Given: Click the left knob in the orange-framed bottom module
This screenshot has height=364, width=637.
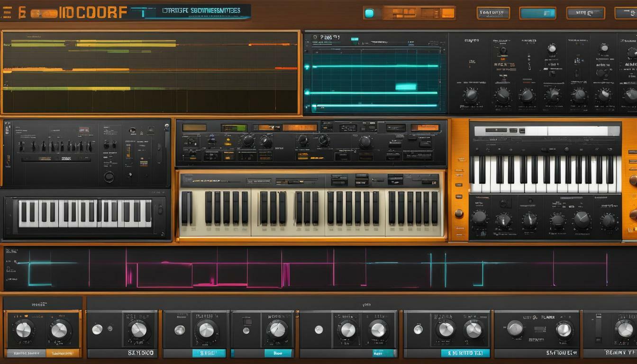Looking at the screenshot, I should pyautogui.click(x=23, y=330).
